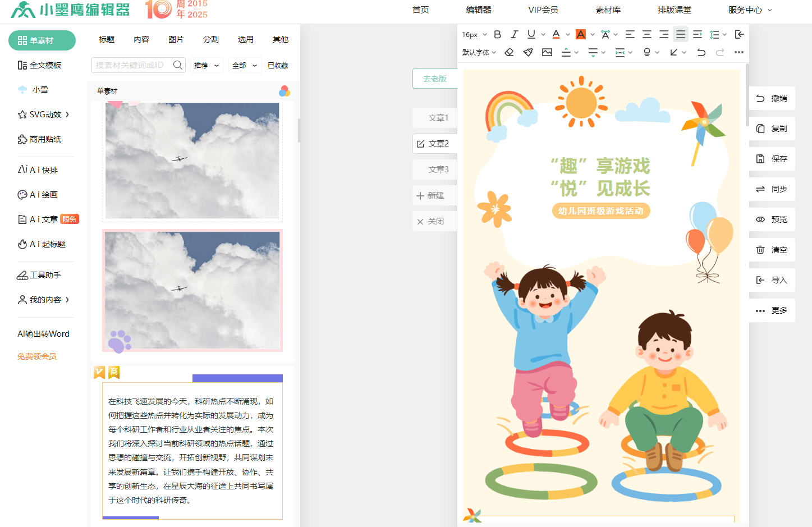Screen dimensions: 812x527
Task: Click the material keyword search field
Action: tap(132, 65)
